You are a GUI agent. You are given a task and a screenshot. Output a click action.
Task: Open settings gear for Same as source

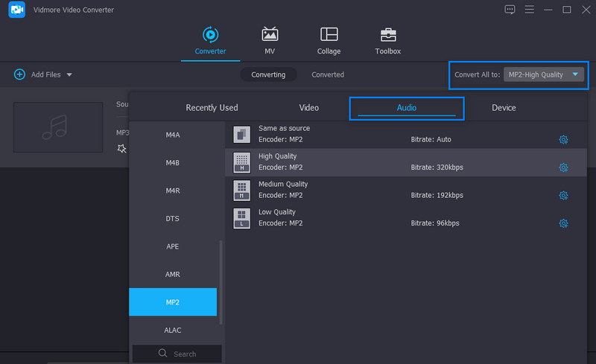tap(563, 139)
